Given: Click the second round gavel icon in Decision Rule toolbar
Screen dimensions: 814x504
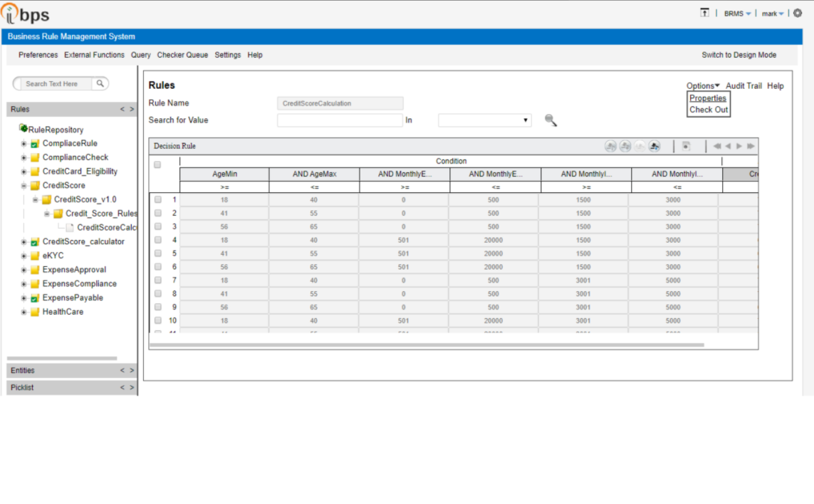Looking at the screenshot, I should pos(625,147).
